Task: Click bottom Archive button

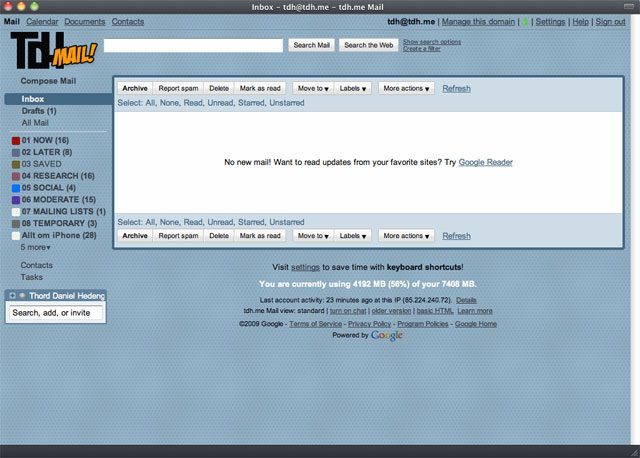Action: [135, 236]
